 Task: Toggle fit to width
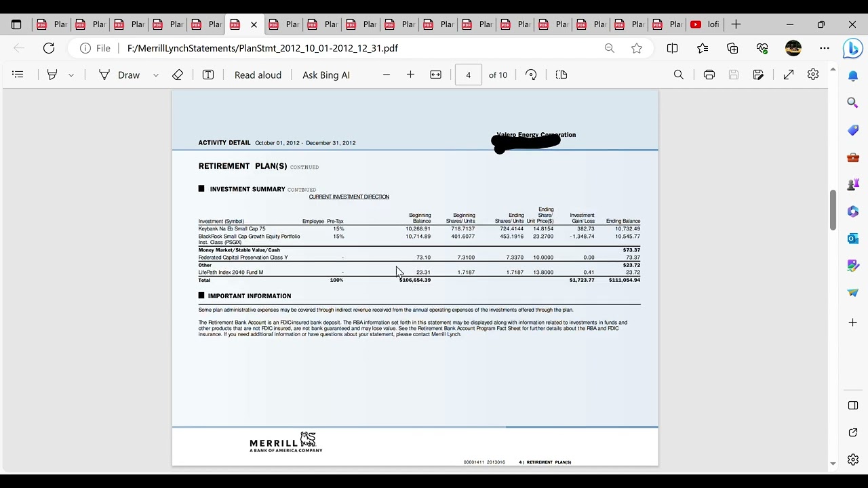point(436,75)
